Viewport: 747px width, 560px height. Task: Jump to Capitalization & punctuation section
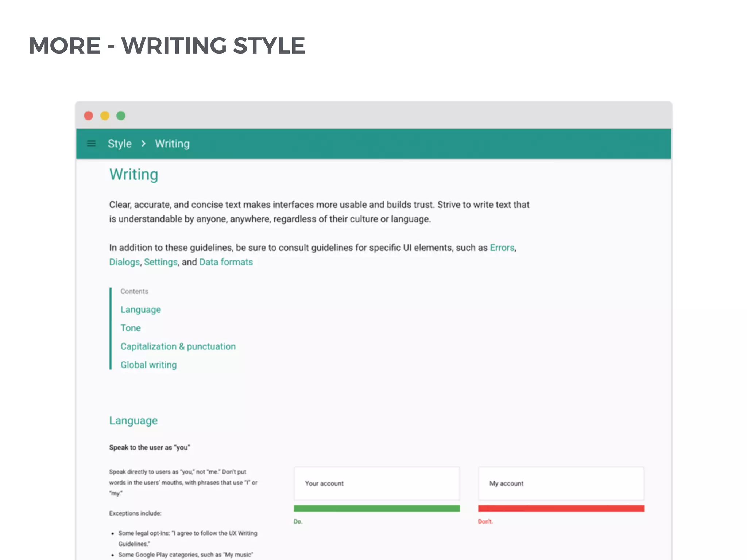[178, 346]
